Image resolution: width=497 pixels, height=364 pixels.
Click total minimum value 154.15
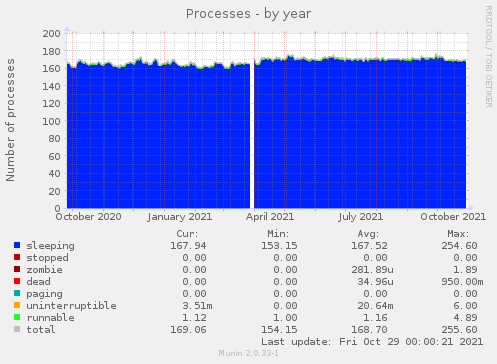coord(279,330)
